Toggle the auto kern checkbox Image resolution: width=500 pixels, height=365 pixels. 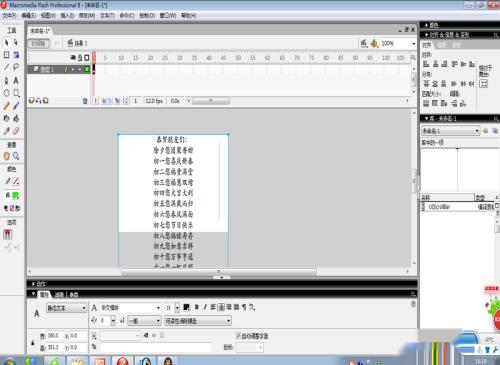238,335
